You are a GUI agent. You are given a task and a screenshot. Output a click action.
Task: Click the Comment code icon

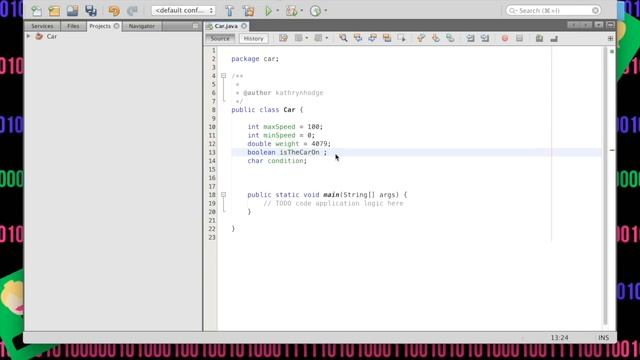[539, 38]
